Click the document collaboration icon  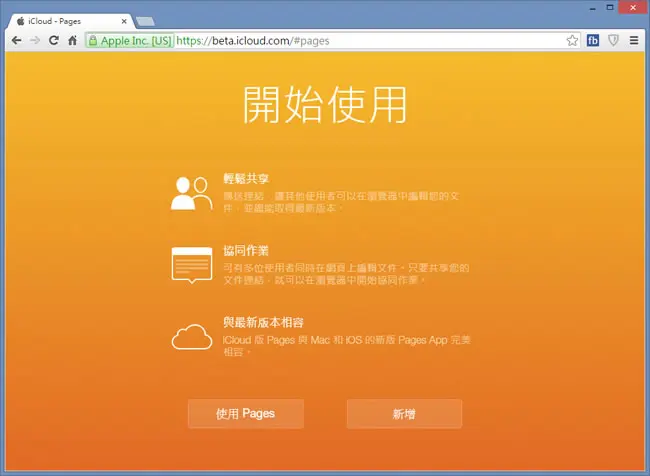pos(192,265)
